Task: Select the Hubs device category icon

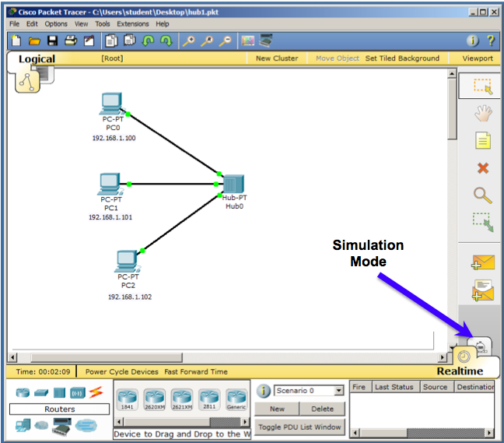Action: tap(59, 393)
